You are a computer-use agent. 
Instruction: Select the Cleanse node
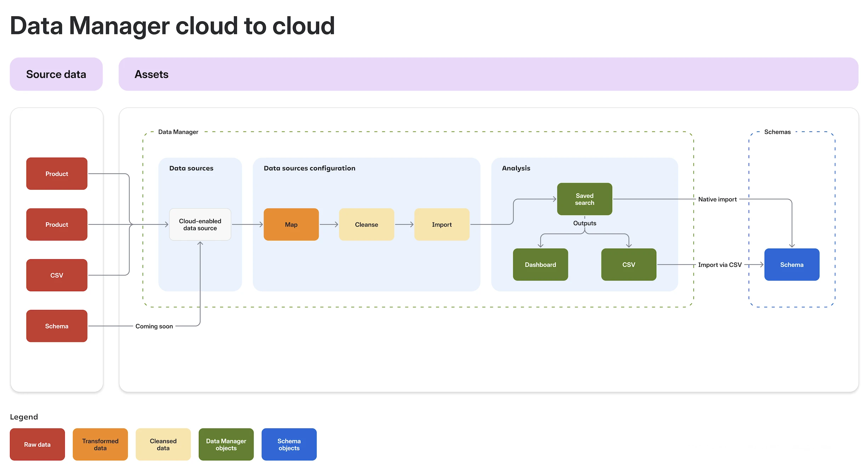pos(366,224)
